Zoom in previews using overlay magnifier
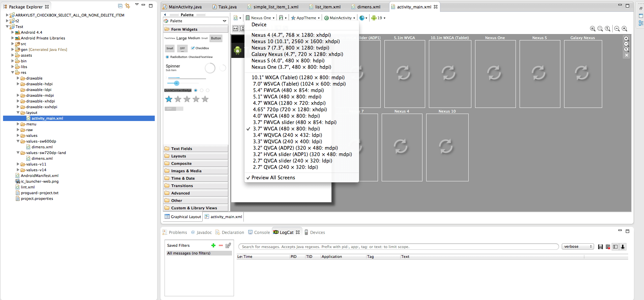The width and height of the screenshot is (644, 300). pos(626,38)
